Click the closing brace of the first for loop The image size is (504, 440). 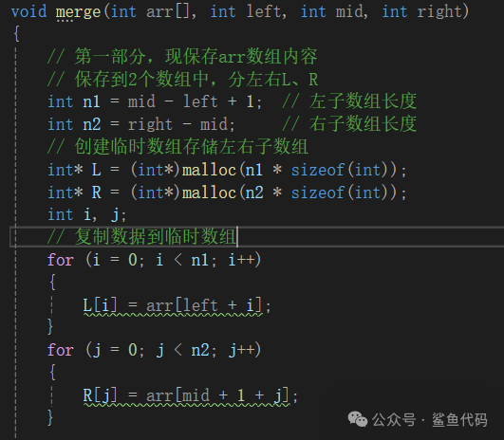pos(49,327)
